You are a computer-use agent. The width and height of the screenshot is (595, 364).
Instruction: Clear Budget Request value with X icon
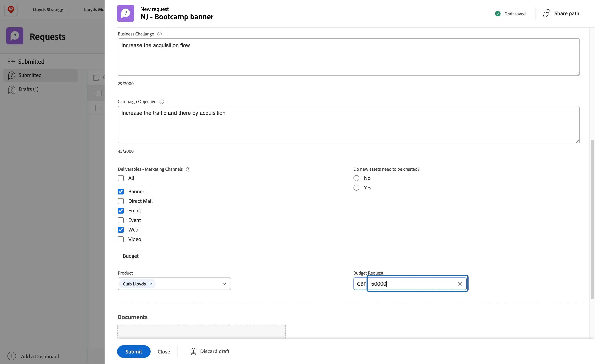tap(460, 284)
